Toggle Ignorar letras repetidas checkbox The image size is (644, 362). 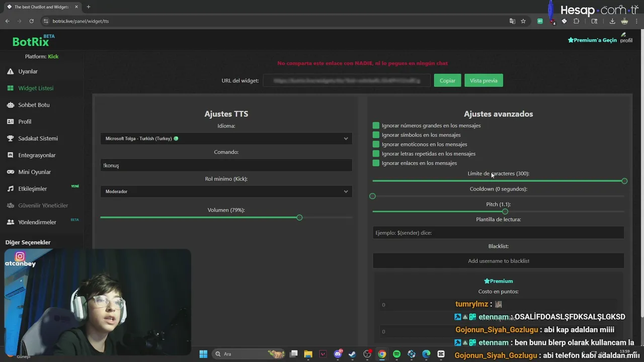coord(376,153)
